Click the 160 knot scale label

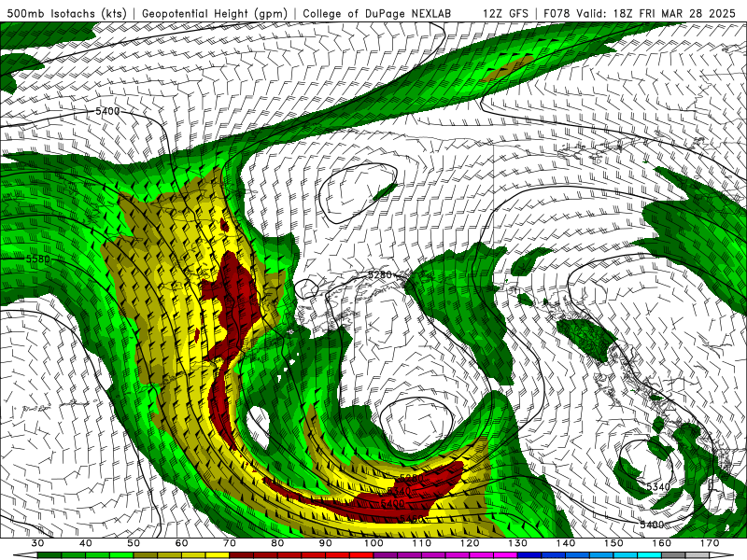[x=662, y=543]
